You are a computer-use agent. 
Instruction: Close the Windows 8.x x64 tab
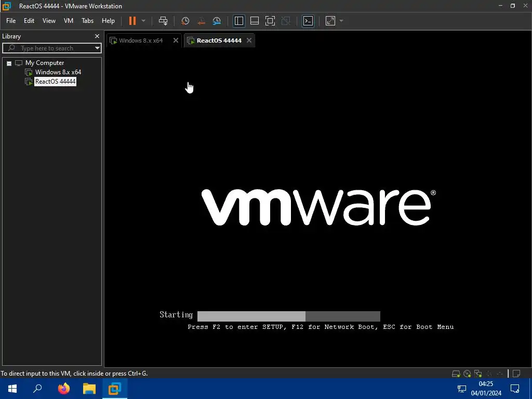click(x=176, y=41)
